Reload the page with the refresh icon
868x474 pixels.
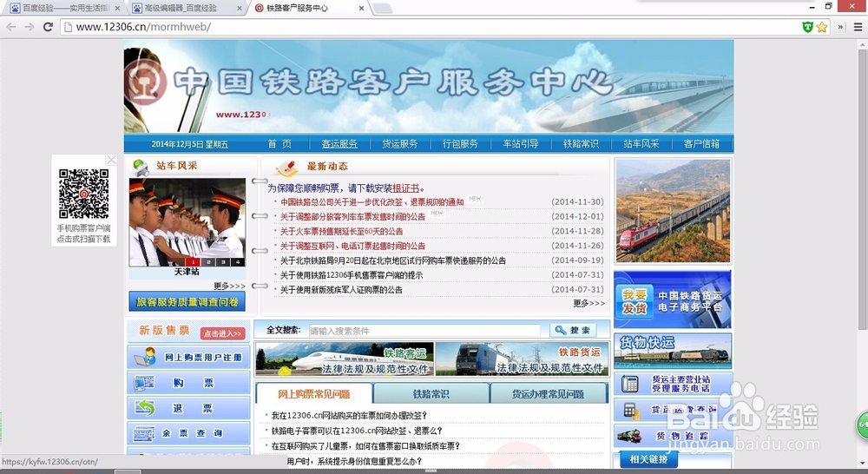click(48, 27)
